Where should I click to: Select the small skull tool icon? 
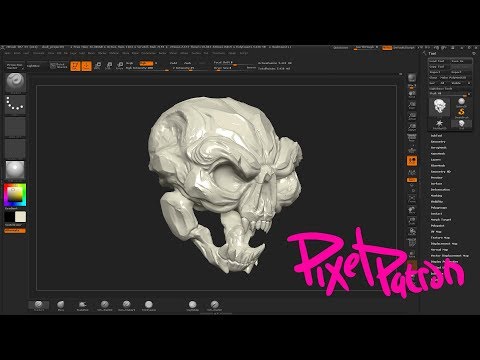pyautogui.click(x=461, y=124)
